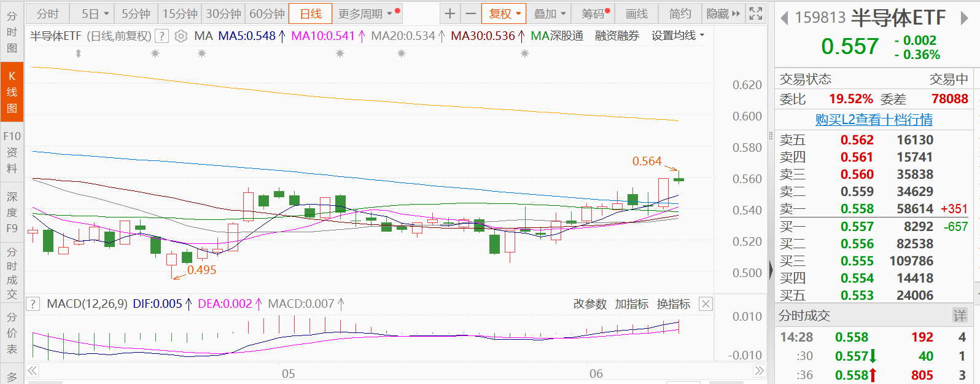Open 分价表 sidebar tab

[12, 333]
